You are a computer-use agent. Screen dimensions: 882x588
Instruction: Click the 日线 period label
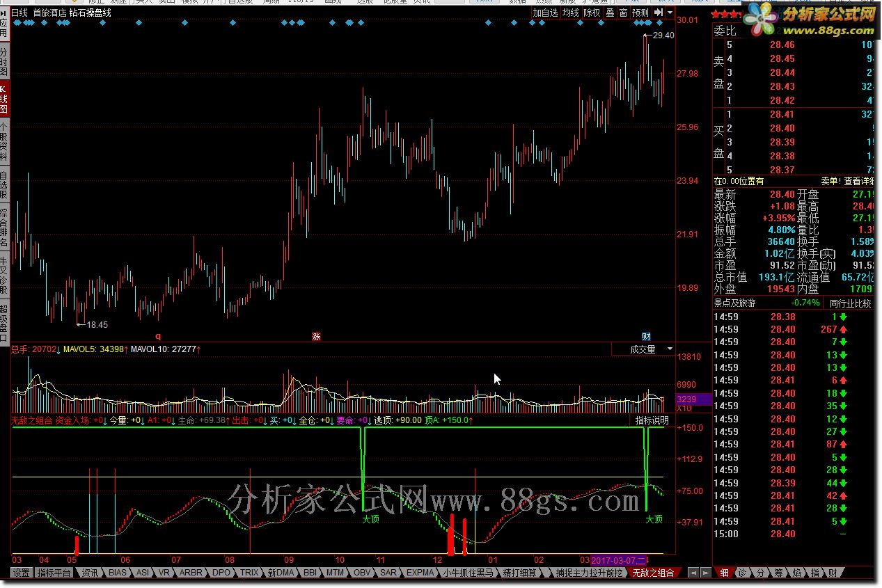coord(20,13)
